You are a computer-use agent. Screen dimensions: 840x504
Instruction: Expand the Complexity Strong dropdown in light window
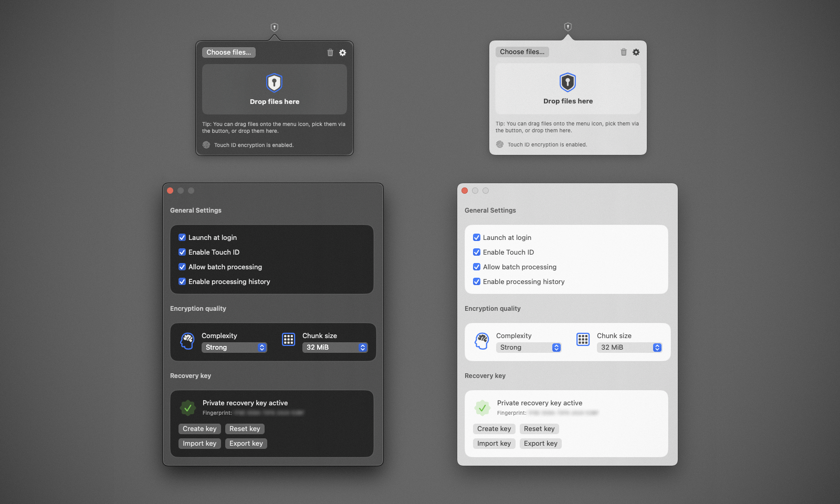pyautogui.click(x=529, y=348)
